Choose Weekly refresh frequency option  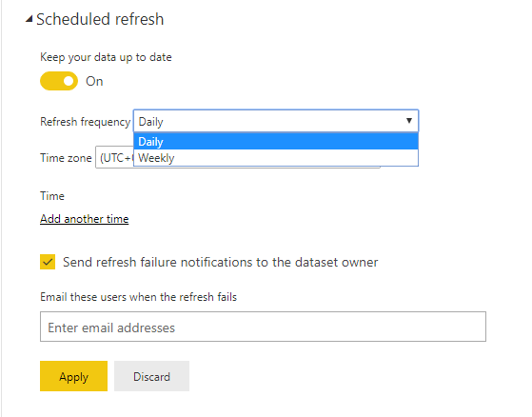(x=276, y=158)
